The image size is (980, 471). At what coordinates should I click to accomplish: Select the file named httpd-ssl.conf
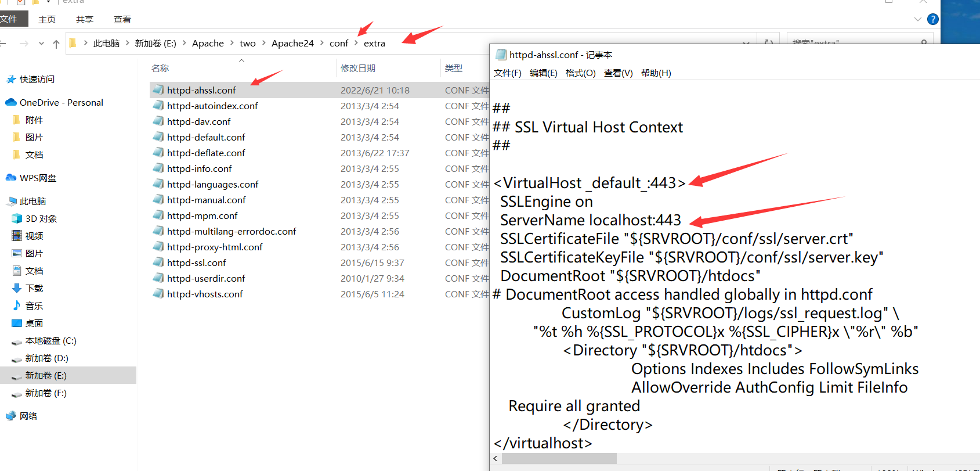point(196,263)
